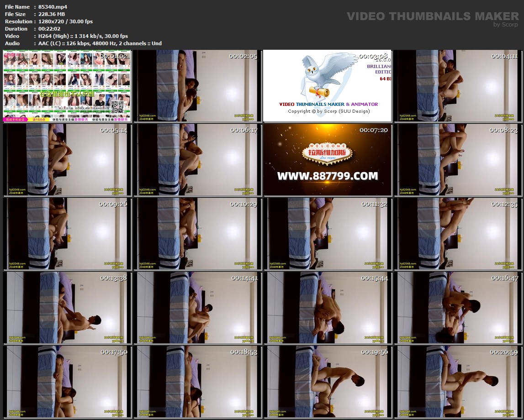The image size is (524, 420).
Task: Choose the frame at timestamp 00:16:47
Action: pos(457,308)
